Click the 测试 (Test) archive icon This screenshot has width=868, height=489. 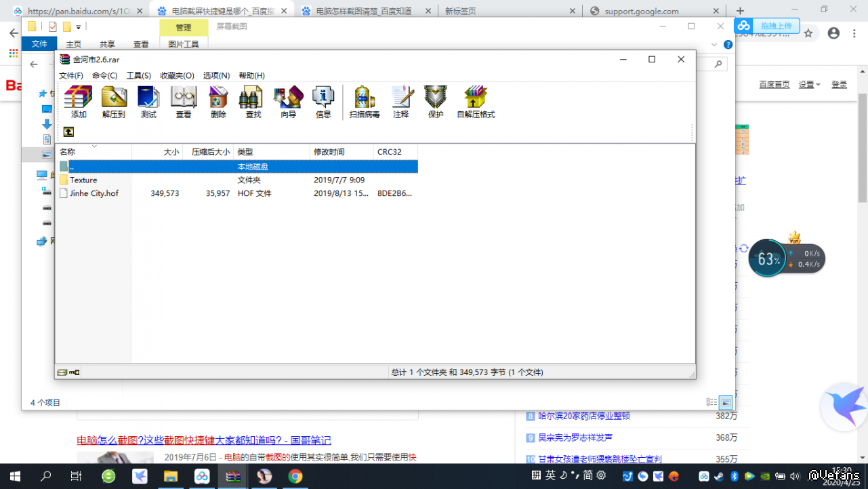click(x=148, y=98)
